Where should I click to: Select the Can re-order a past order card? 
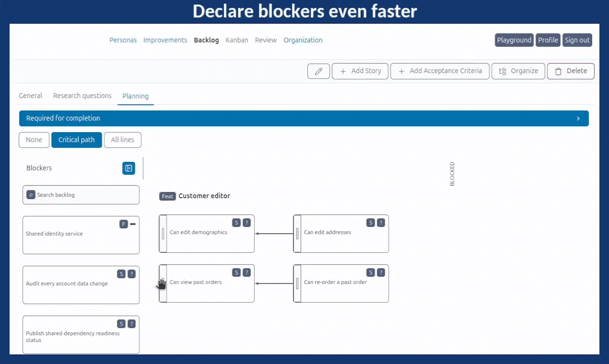[x=341, y=283]
